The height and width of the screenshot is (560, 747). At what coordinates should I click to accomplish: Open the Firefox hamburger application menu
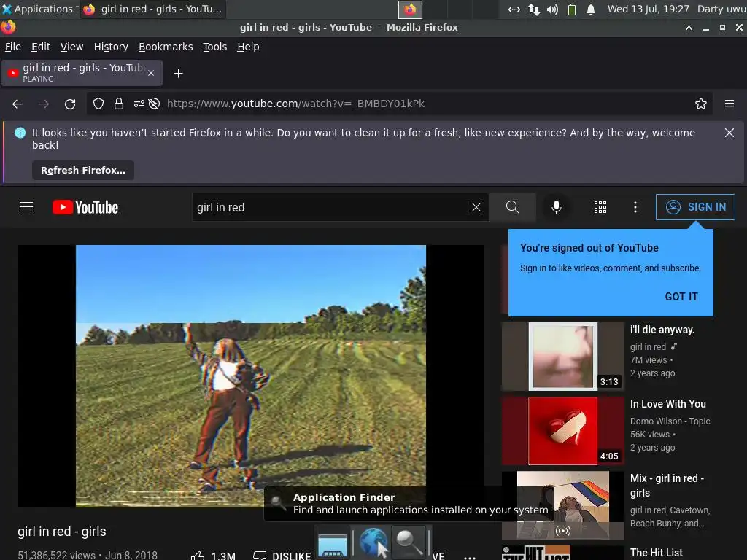click(729, 104)
